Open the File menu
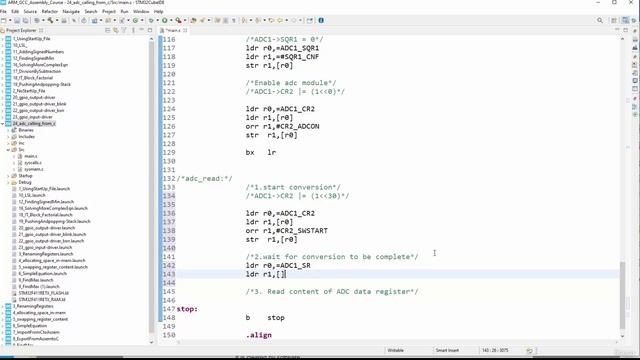The height and width of the screenshot is (360, 640). (x=3, y=11)
